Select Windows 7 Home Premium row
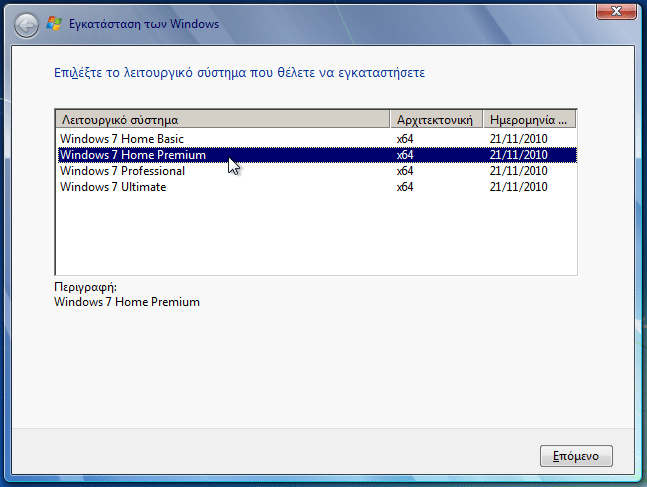Viewport: 647px width, 487px height. click(317, 155)
